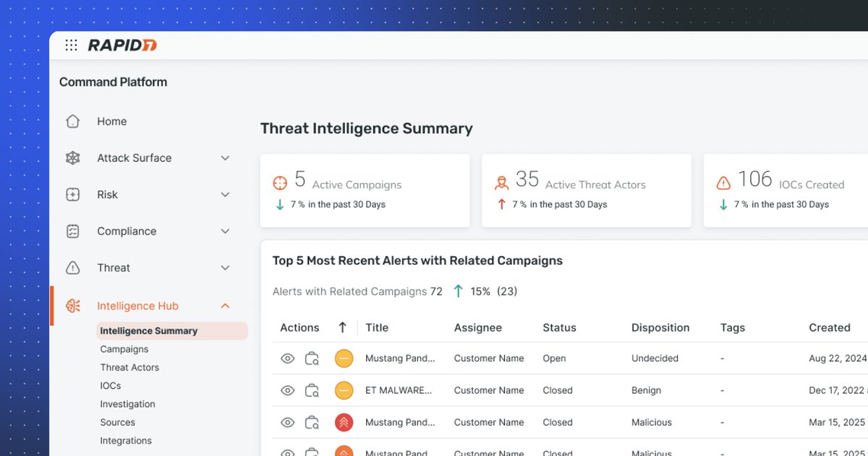Click the Active Threat Actors person icon
868x456 pixels.
pyautogui.click(x=501, y=183)
